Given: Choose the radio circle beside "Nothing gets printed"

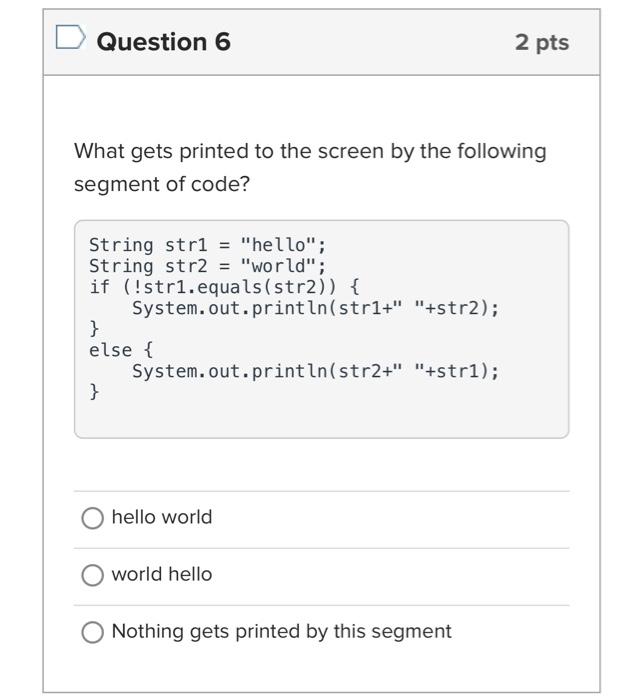Looking at the screenshot, I should [92, 632].
